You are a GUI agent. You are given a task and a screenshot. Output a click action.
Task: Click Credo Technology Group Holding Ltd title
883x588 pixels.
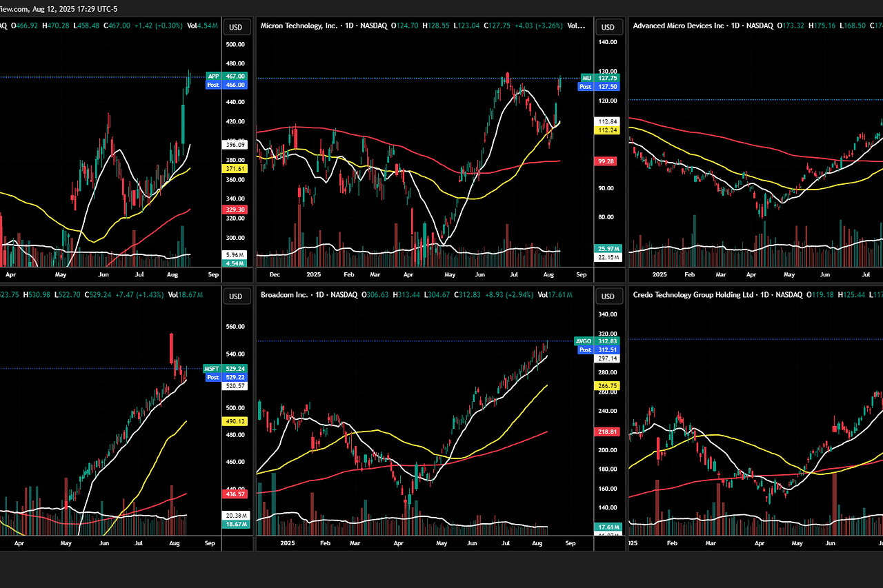point(693,295)
